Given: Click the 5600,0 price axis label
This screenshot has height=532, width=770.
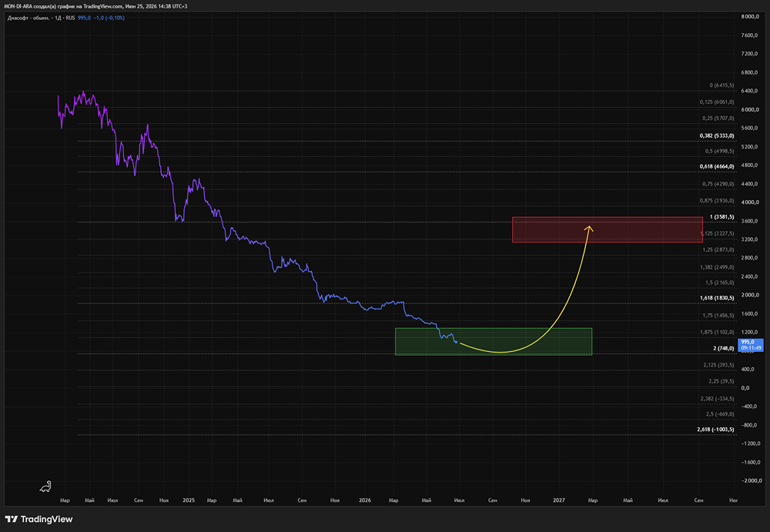Looking at the screenshot, I should pyautogui.click(x=750, y=129).
